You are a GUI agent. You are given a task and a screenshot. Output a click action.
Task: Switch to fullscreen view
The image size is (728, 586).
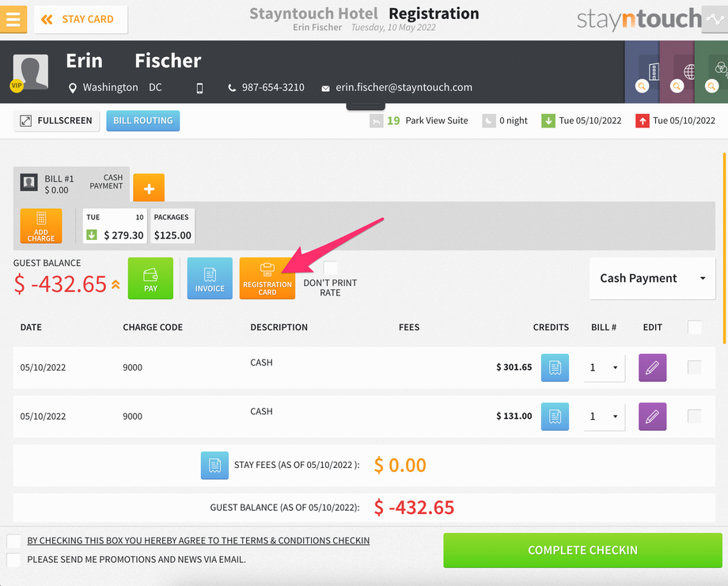coord(57,121)
